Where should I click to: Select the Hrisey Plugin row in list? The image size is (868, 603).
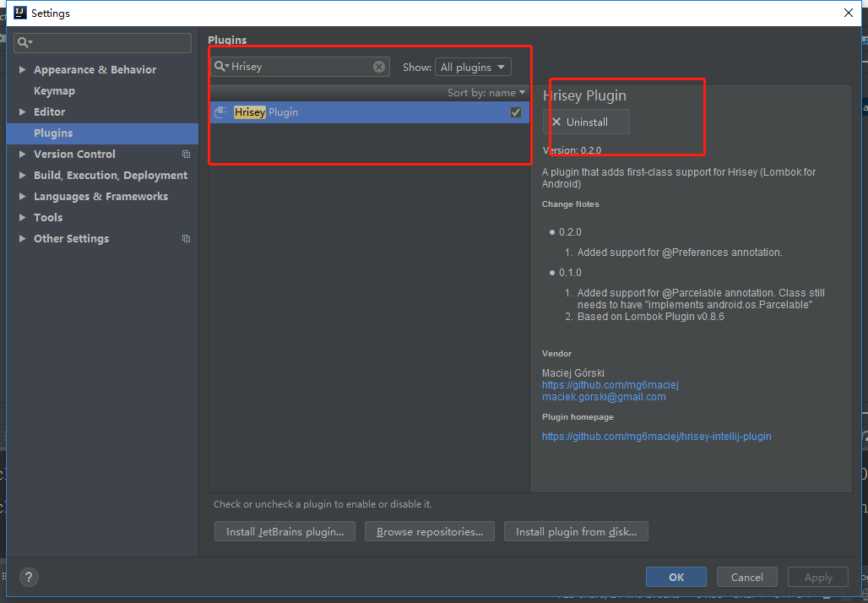point(369,112)
